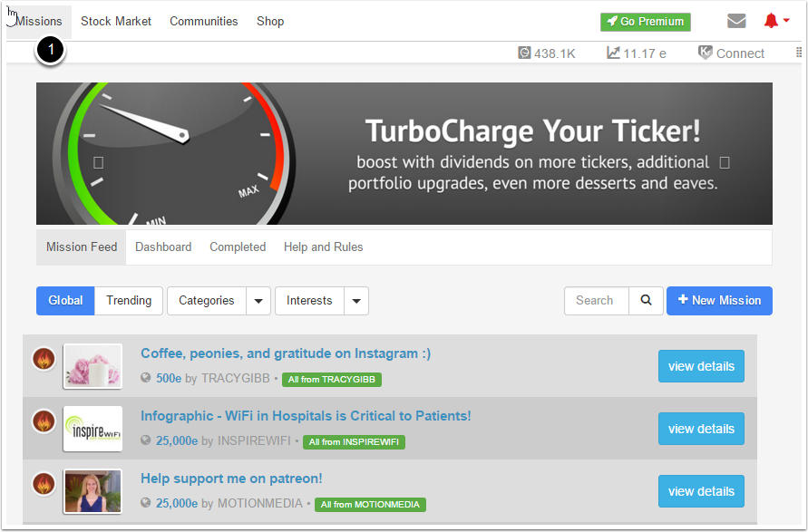Click the grip handle right of Connect
Screen dimensions: 808x532
click(799, 53)
